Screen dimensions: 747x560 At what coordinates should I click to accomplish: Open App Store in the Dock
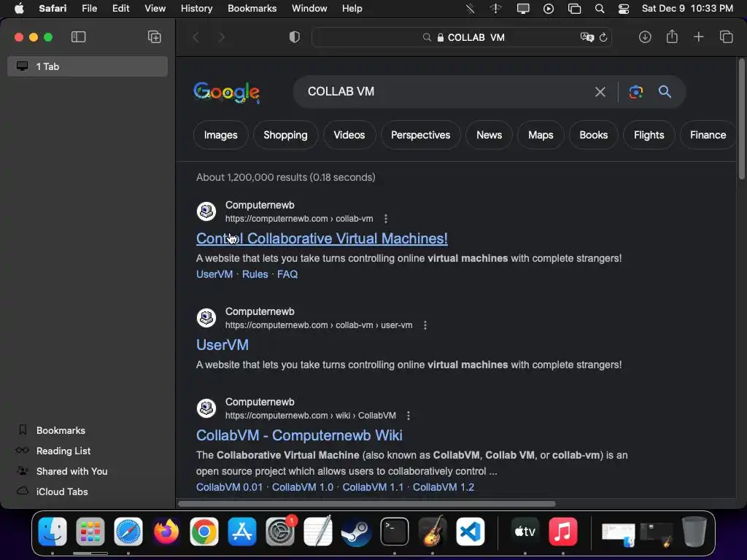242,532
